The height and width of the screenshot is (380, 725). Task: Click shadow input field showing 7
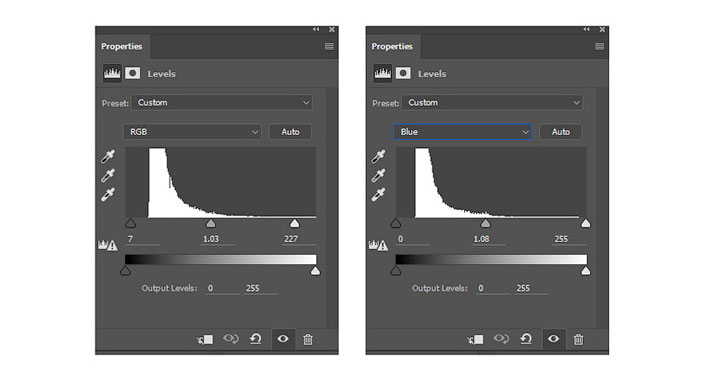(x=142, y=239)
